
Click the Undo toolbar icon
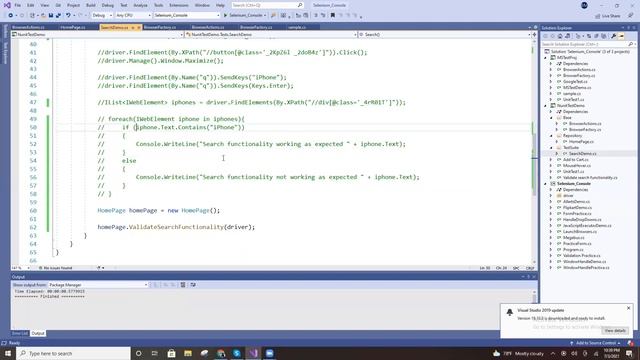[68, 15]
